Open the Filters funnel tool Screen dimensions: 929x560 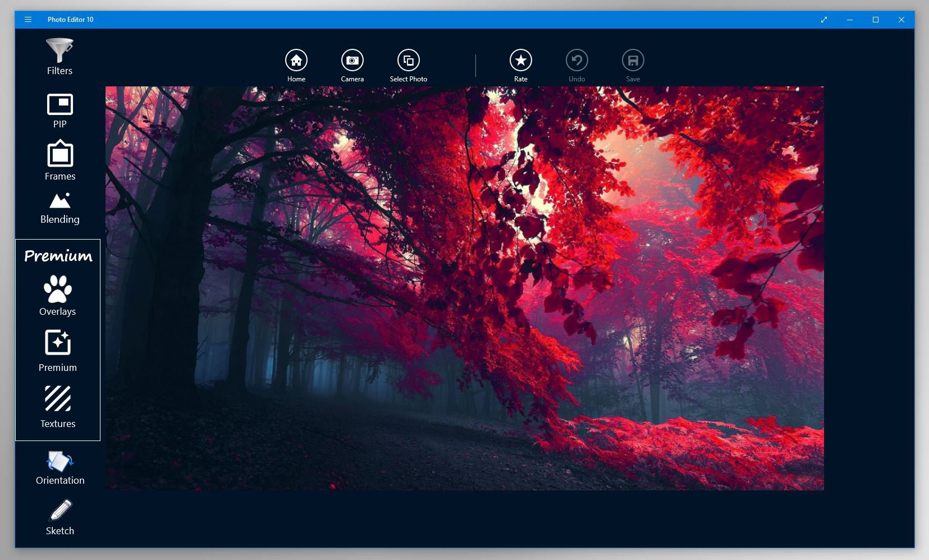coord(60,57)
